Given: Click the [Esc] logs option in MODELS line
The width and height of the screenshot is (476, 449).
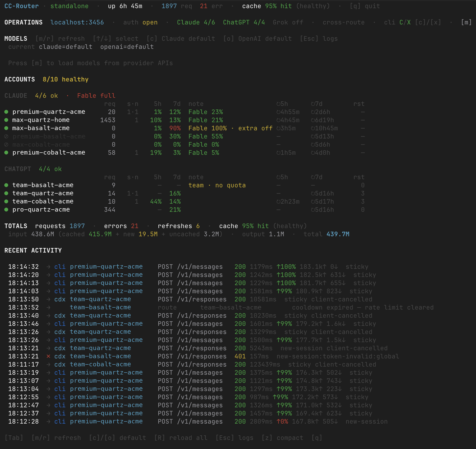Looking at the screenshot, I should [319, 39].
